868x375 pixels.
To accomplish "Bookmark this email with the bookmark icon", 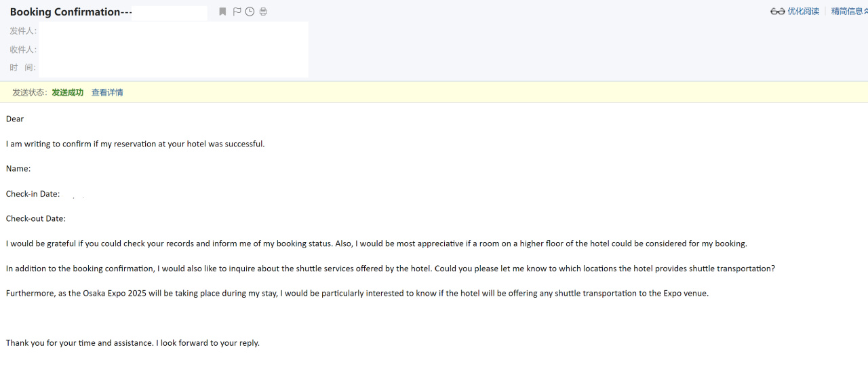I will (222, 12).
